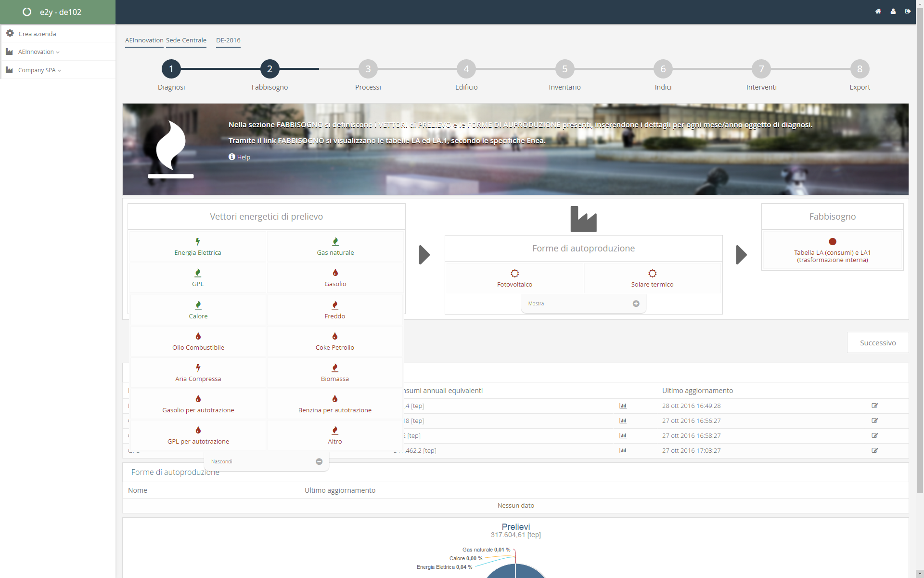
Task: Select the Altro vector tile
Action: coord(335,435)
